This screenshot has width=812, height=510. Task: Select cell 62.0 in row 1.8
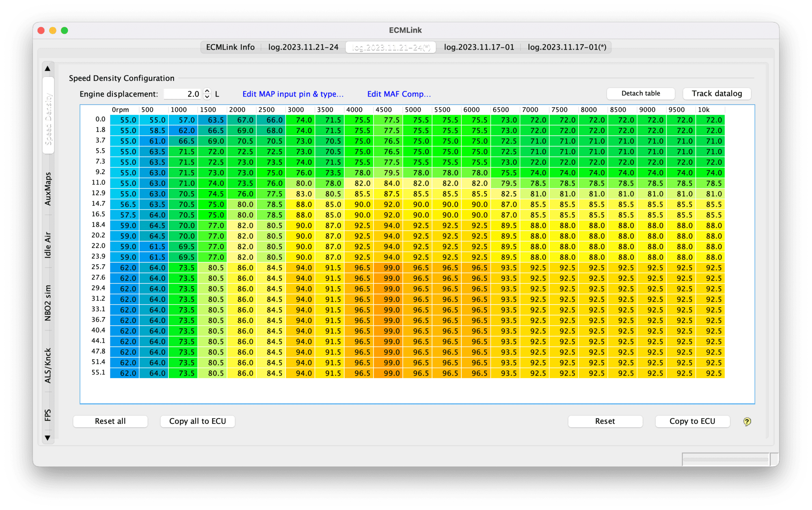[x=183, y=130]
